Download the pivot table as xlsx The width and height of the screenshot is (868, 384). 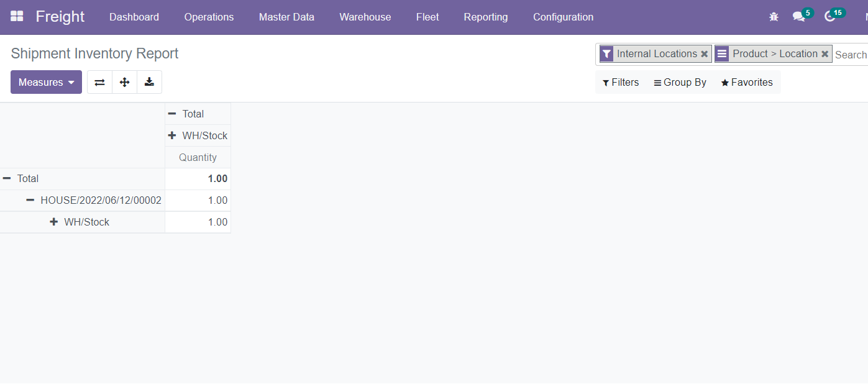pos(149,82)
